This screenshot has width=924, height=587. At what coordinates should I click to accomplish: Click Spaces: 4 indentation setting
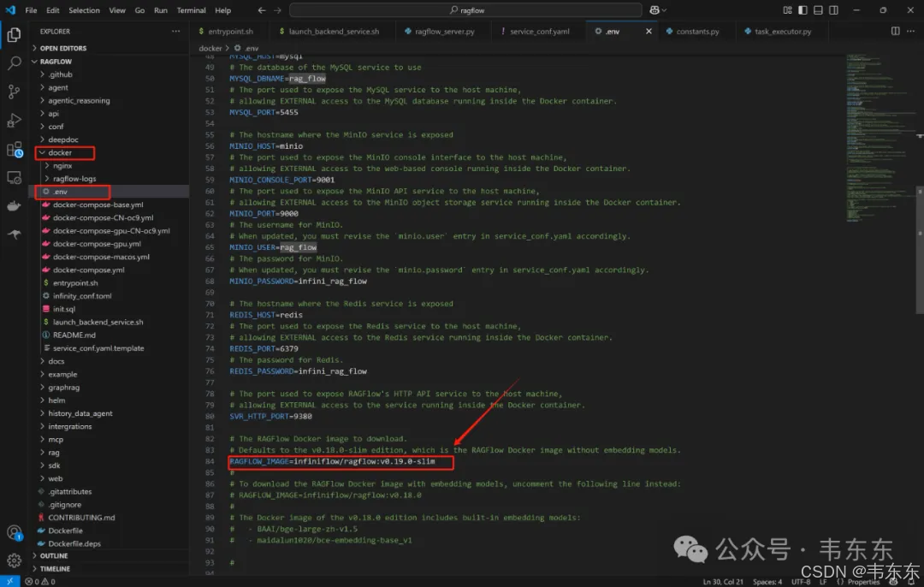pos(767,582)
